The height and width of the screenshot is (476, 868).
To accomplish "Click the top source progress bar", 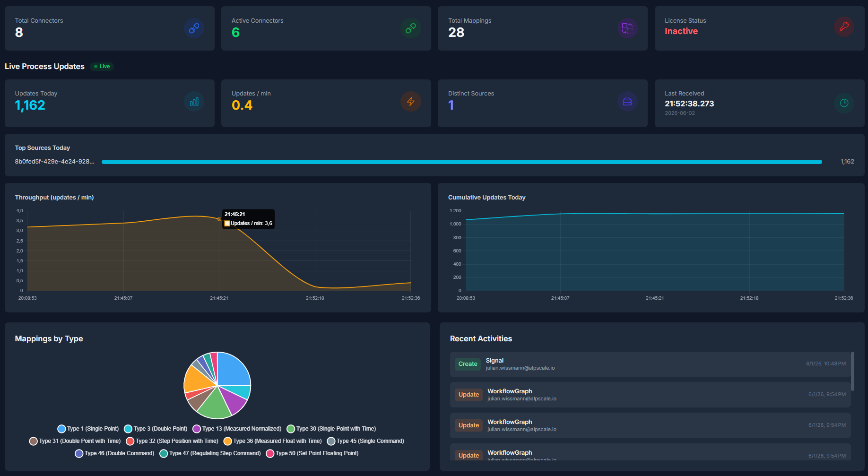I will [x=461, y=162].
